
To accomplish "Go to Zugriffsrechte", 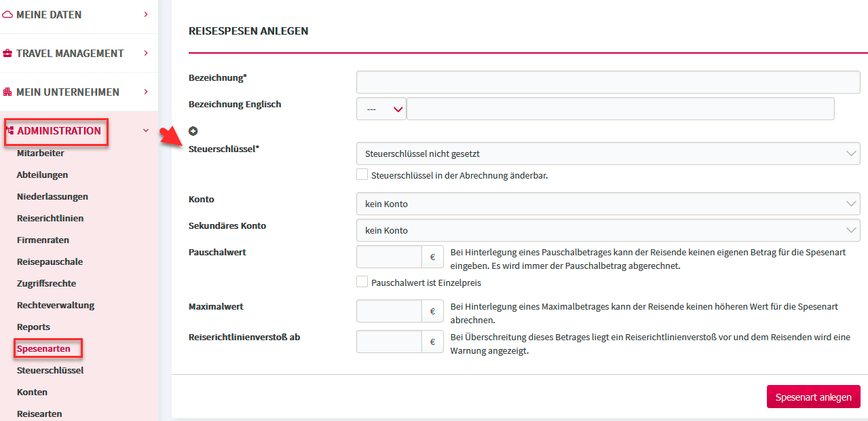I will point(46,283).
